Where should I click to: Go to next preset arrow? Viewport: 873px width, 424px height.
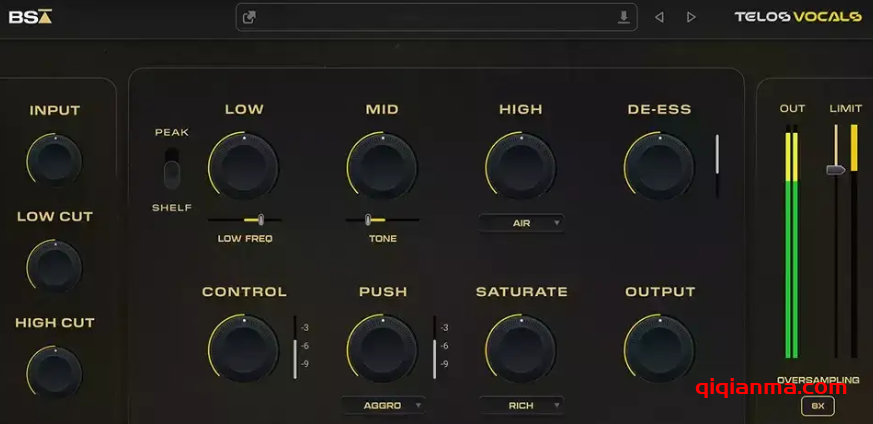click(691, 17)
